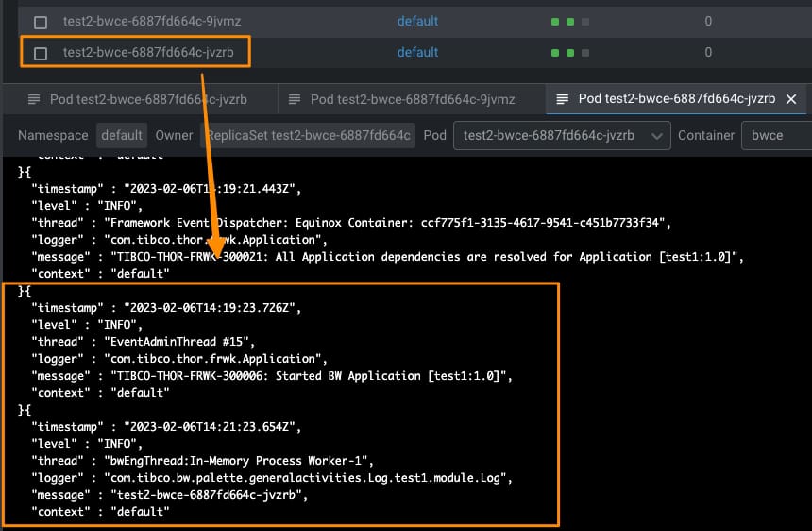This screenshot has width=812, height=531.
Task: Click the Namespace default badge in the log toolbar
Action: coord(122,135)
